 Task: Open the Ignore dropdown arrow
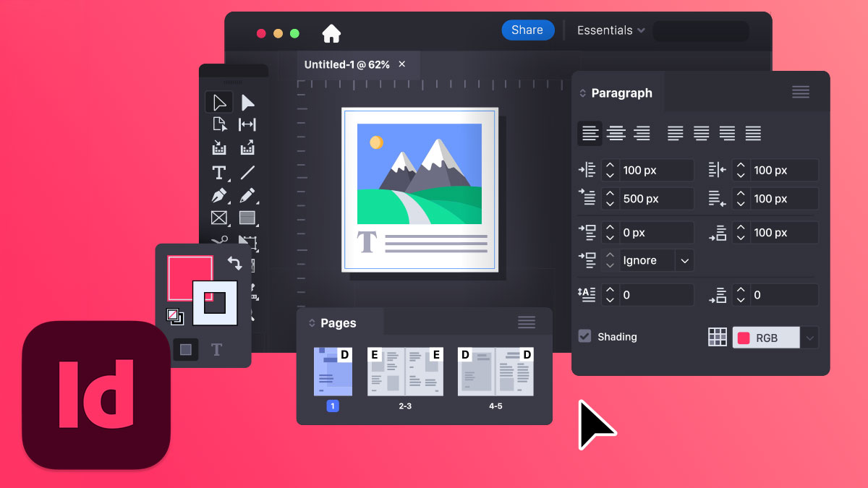click(x=684, y=260)
